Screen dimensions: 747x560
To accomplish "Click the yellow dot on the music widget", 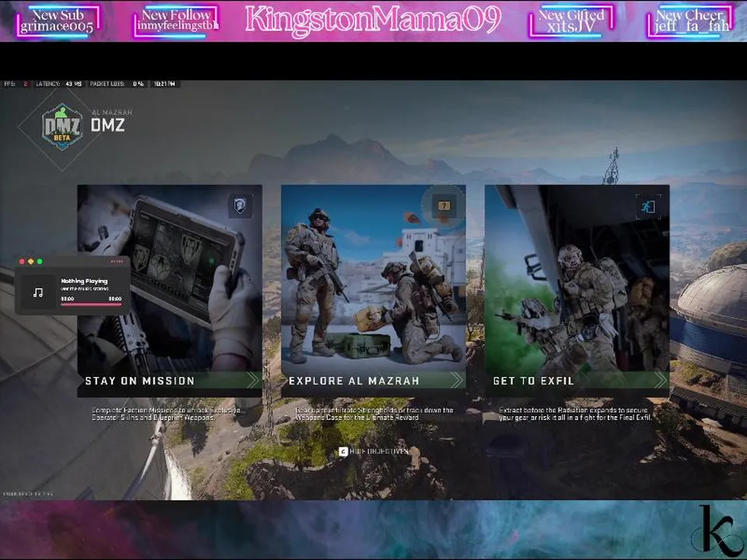I will click(x=31, y=261).
